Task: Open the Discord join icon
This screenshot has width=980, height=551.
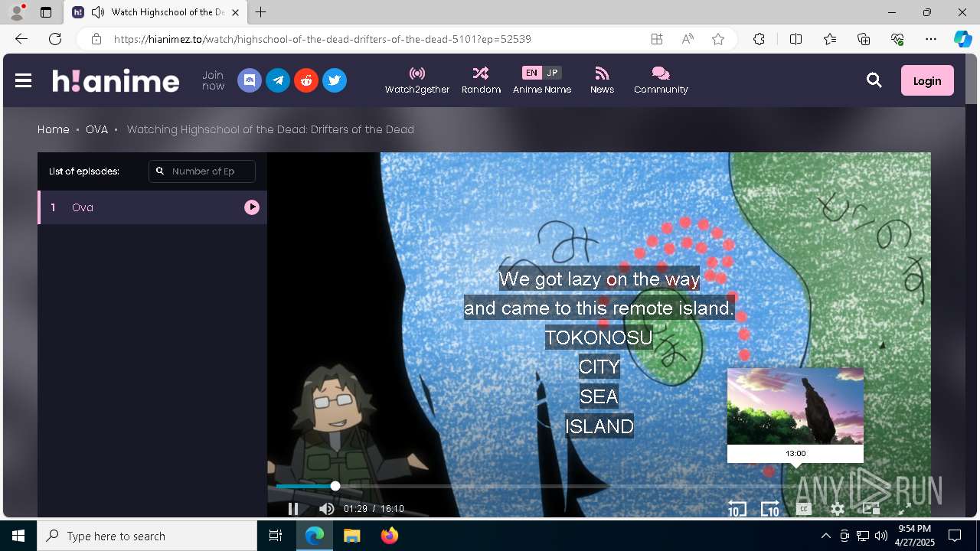Action: pos(250,80)
